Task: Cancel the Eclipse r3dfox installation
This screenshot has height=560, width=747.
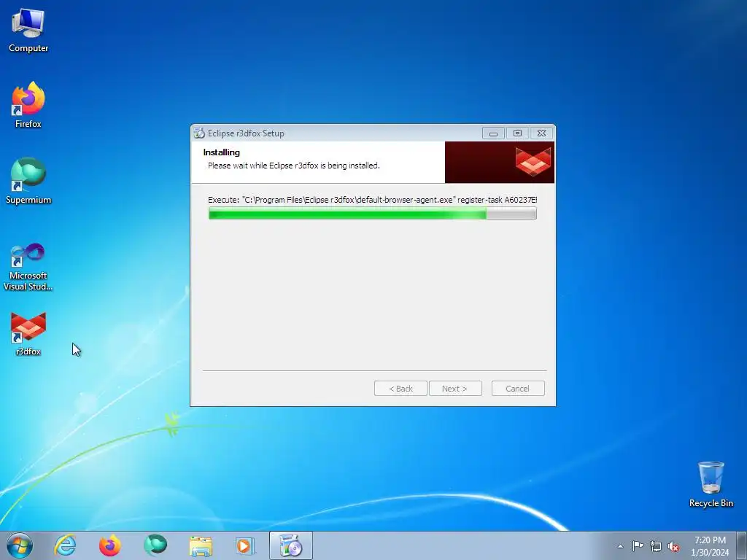Action: tap(518, 389)
